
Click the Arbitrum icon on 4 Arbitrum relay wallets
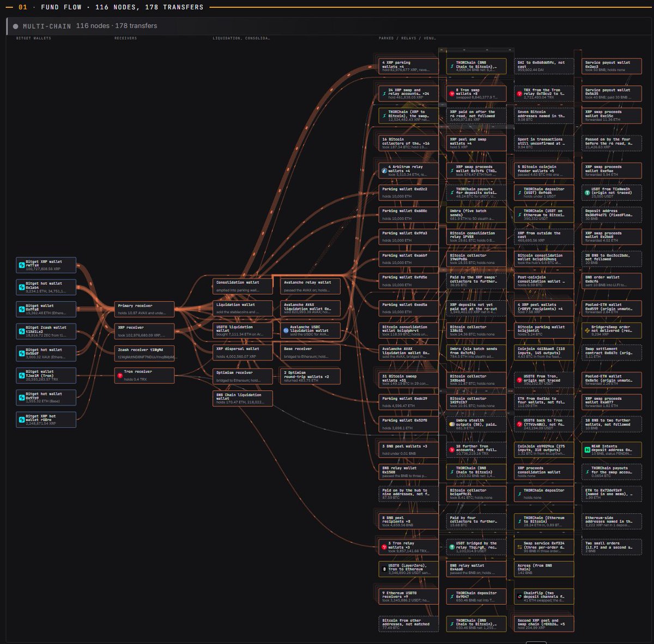[384, 171]
